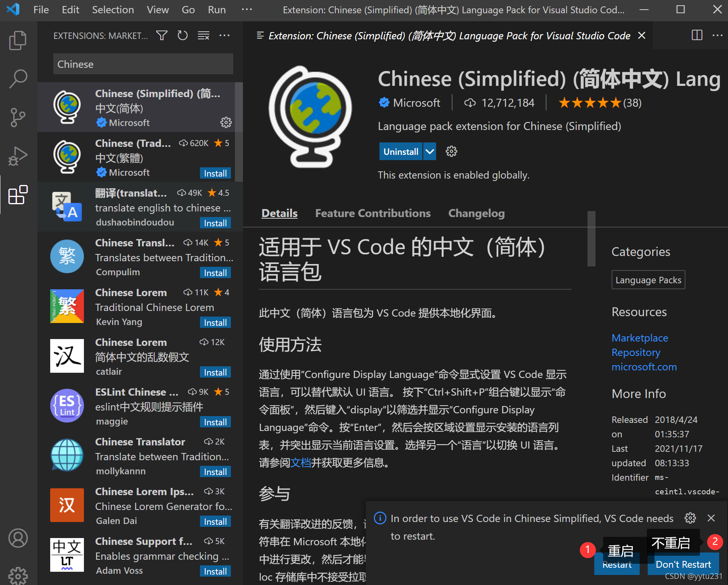
Task: Install Kevin Yang's Chinese Lorem
Action: tap(215, 322)
